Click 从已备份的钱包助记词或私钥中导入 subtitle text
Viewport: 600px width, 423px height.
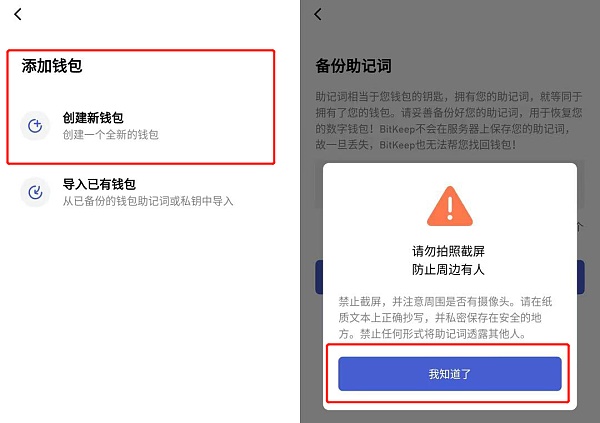pyautogui.click(x=148, y=201)
